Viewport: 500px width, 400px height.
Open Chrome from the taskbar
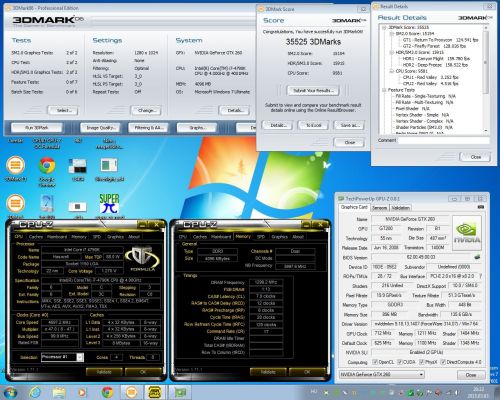tap(107, 392)
